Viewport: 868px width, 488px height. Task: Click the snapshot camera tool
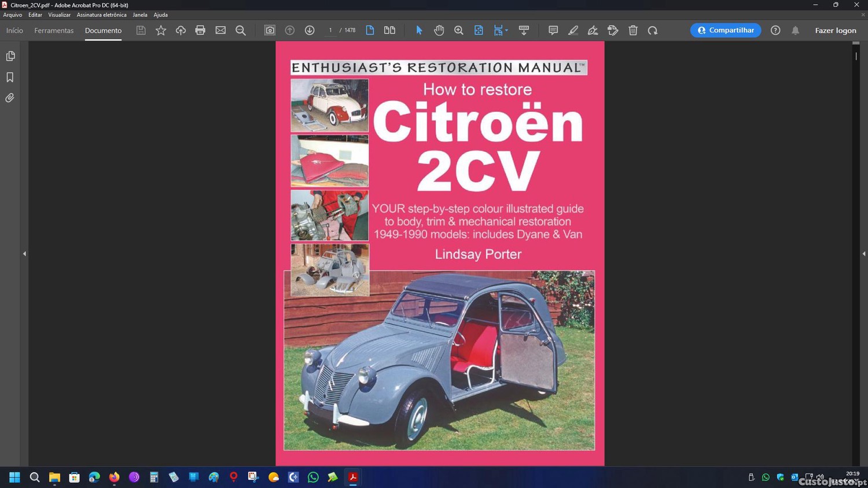tap(270, 30)
